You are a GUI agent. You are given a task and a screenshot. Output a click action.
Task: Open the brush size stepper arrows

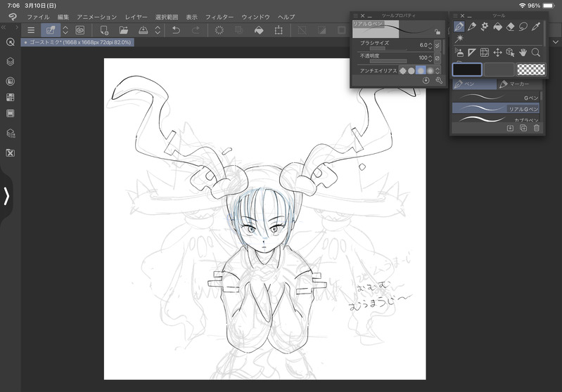430,46
